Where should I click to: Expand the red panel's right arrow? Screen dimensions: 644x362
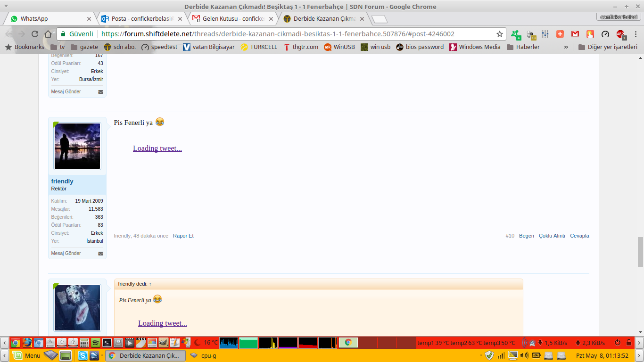click(639, 343)
